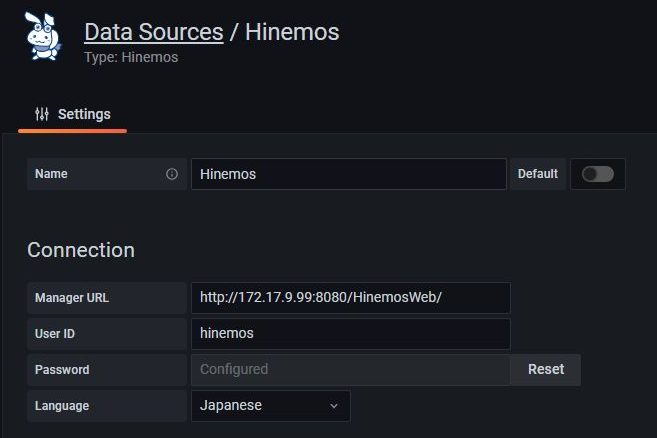Click the Settings sliders icon
657x438 pixels.
(x=42, y=114)
